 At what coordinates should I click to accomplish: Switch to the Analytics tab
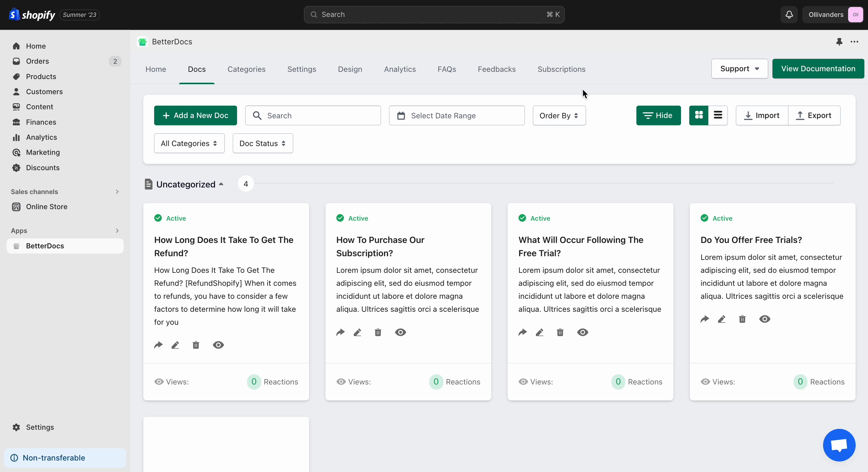pos(399,69)
